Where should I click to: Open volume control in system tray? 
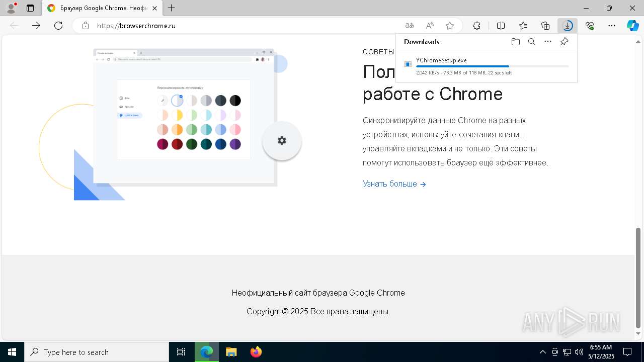[x=579, y=352]
